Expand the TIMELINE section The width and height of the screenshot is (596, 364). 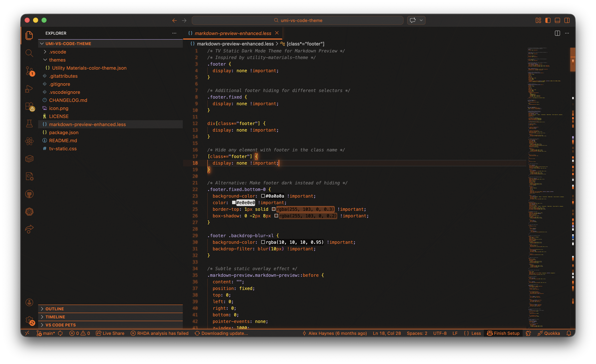click(x=110, y=317)
